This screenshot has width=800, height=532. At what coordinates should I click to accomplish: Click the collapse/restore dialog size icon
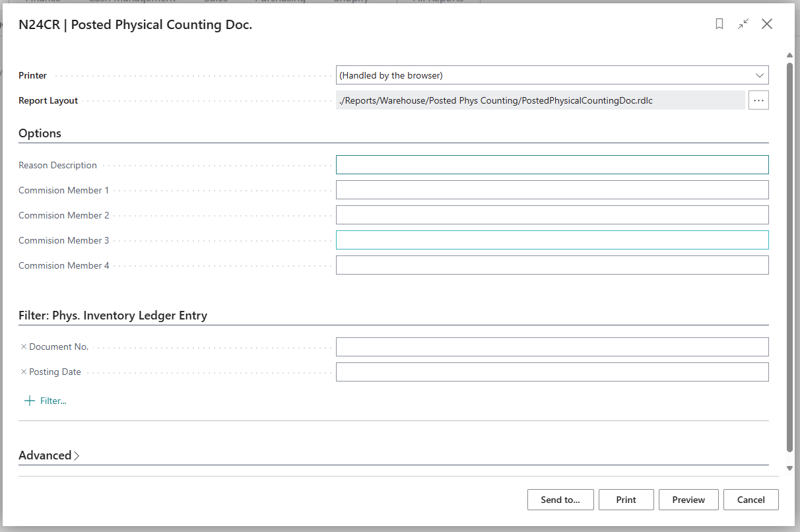(743, 24)
